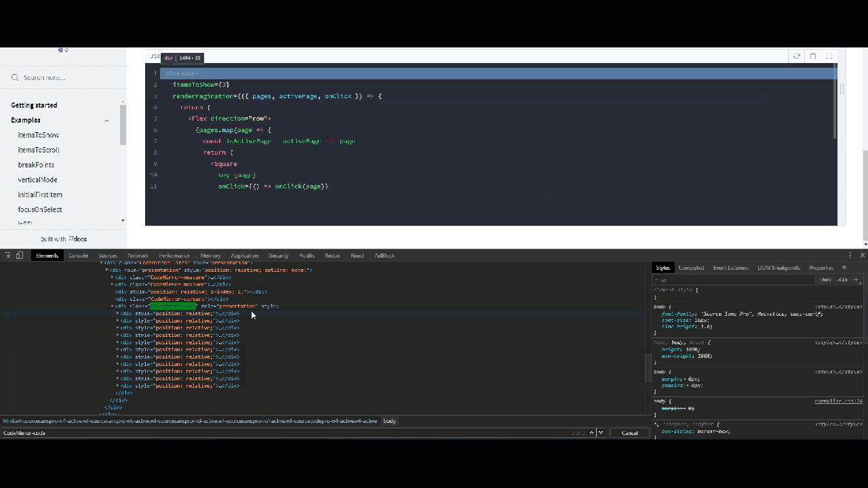
Task: Collapse the Examples section chevron
Action: coord(106,120)
